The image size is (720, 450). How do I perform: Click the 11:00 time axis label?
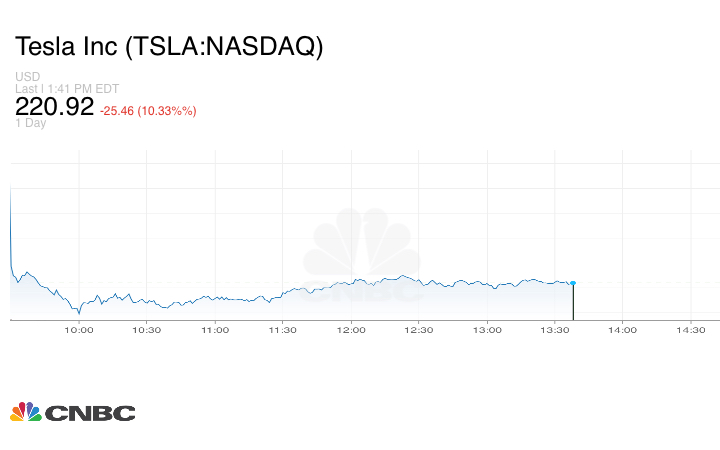[215, 330]
